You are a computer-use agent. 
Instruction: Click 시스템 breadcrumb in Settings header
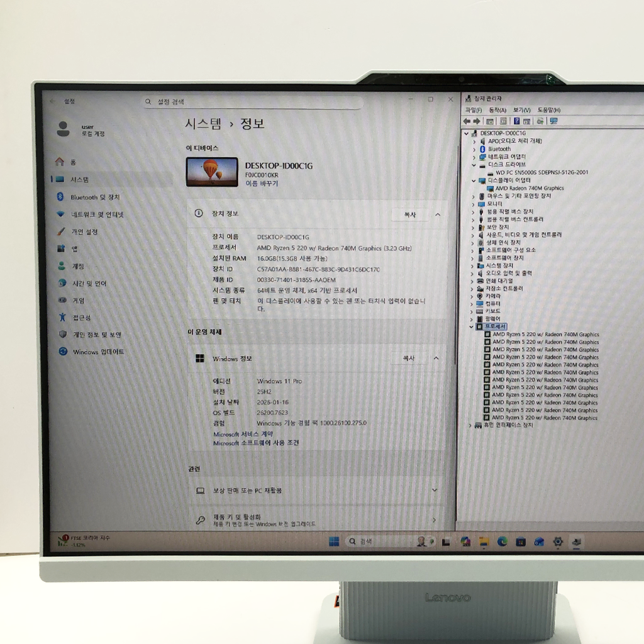point(203,123)
